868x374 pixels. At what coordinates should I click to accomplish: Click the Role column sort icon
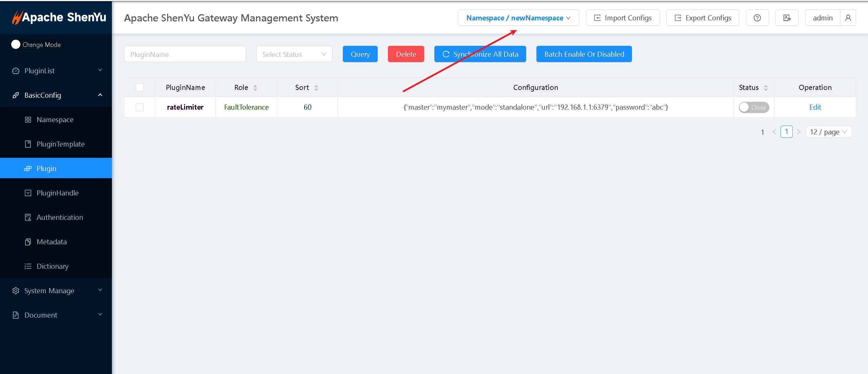point(255,88)
